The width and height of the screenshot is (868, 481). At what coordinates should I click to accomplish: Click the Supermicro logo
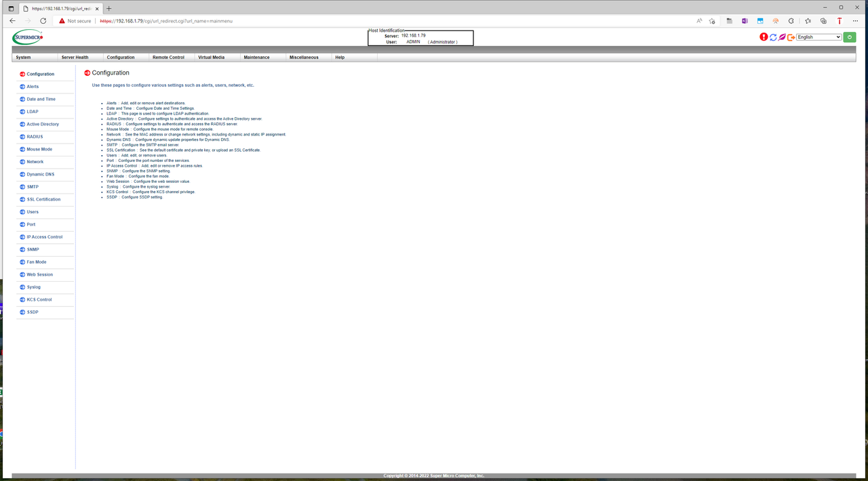point(28,37)
